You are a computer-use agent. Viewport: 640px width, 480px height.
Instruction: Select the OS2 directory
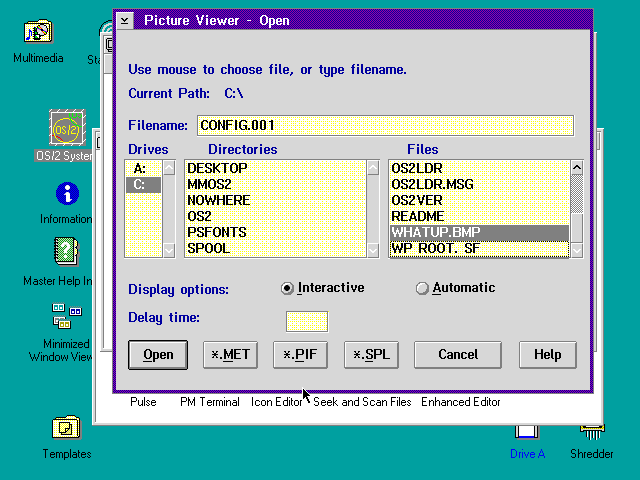point(276,216)
